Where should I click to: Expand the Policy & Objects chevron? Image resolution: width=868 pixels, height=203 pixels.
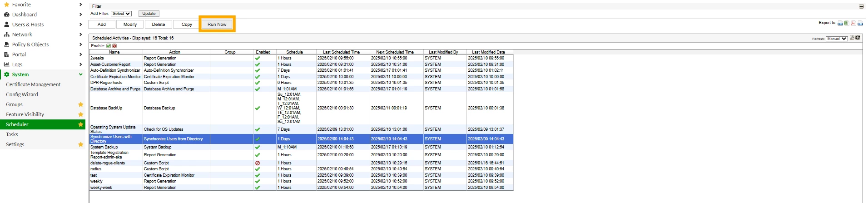pos(80,45)
